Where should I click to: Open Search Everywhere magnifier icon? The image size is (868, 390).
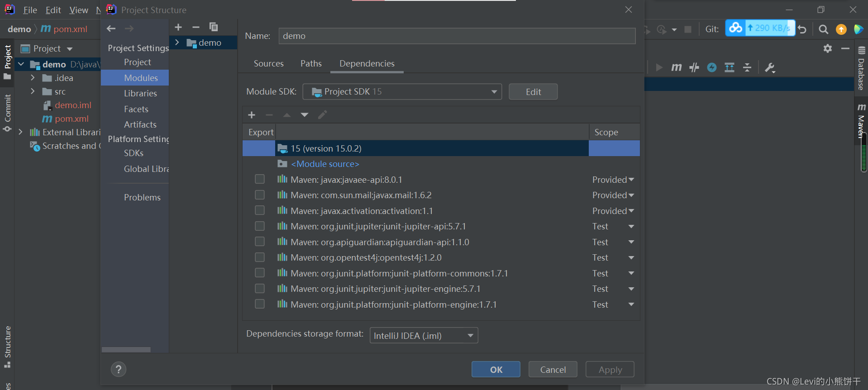tap(823, 29)
